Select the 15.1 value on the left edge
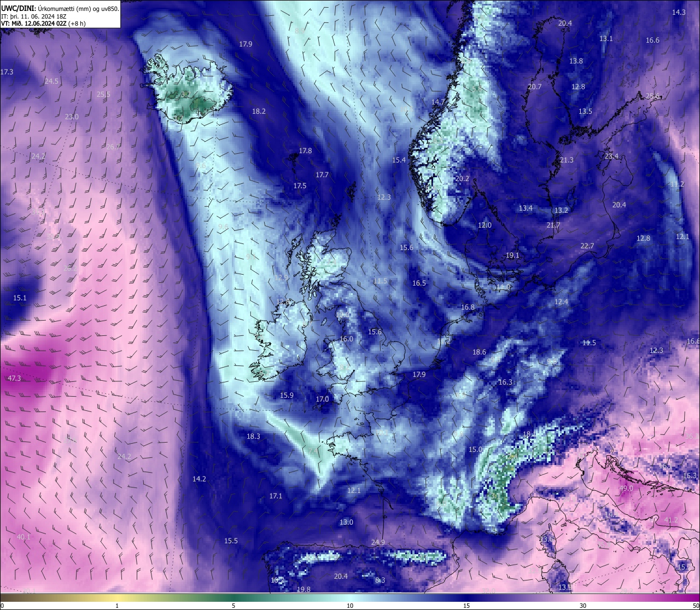700x610 pixels. coord(20,298)
